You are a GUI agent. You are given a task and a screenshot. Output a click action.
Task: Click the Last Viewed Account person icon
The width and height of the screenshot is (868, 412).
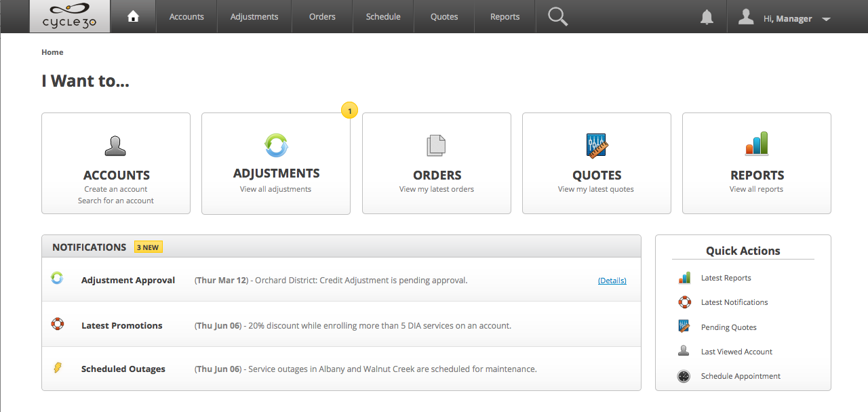[684, 351]
